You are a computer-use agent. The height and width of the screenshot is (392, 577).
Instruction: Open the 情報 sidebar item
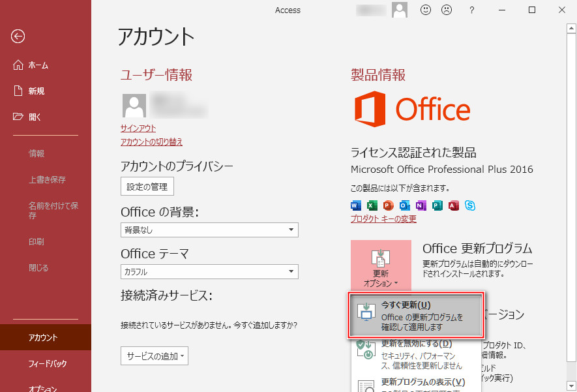37,153
